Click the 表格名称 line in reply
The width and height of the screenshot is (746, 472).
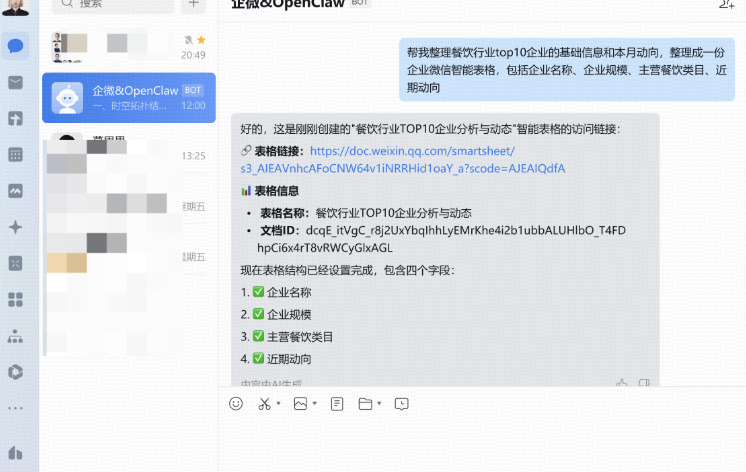pos(365,213)
